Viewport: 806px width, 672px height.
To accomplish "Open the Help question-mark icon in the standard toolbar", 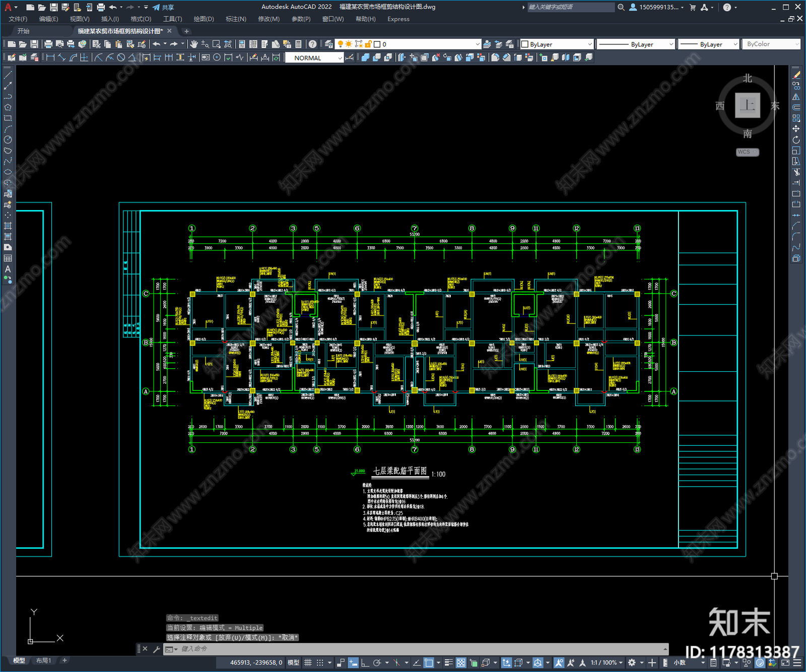I will [313, 44].
